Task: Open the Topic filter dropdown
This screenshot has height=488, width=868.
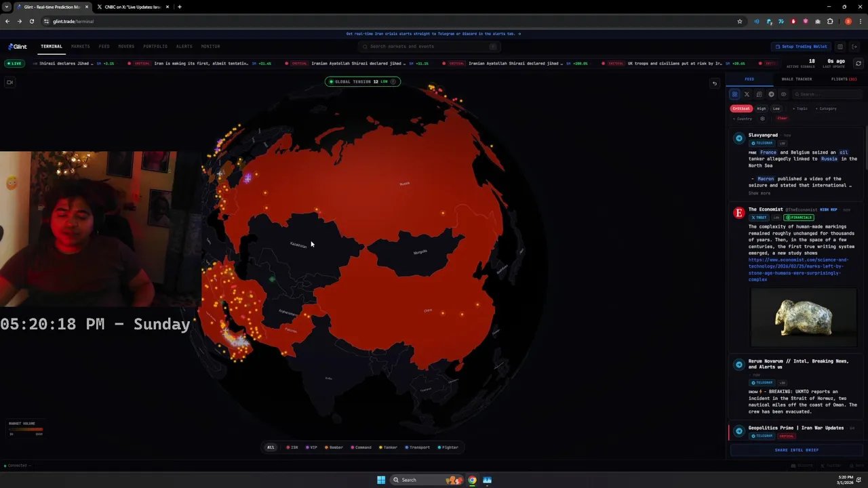Action: [x=800, y=108]
